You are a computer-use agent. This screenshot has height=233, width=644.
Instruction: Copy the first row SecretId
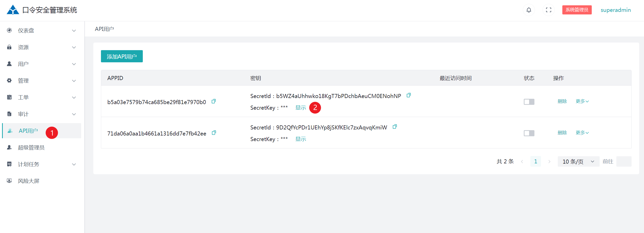pyautogui.click(x=408, y=95)
